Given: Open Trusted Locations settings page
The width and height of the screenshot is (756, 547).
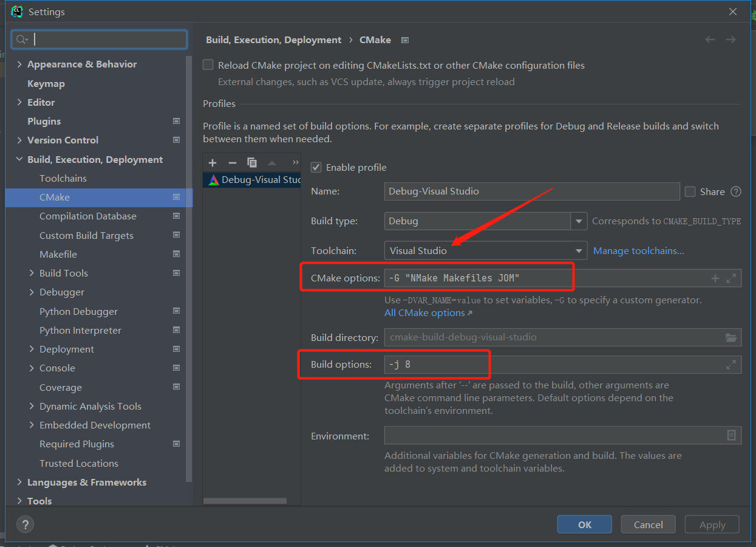Looking at the screenshot, I should 79,463.
